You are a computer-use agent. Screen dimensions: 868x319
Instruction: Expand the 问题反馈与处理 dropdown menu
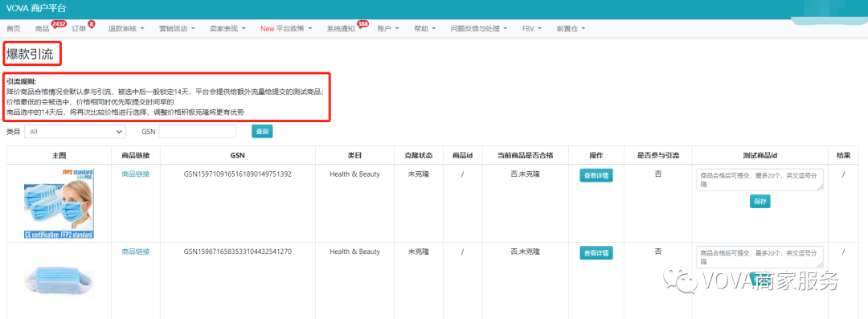(479, 29)
